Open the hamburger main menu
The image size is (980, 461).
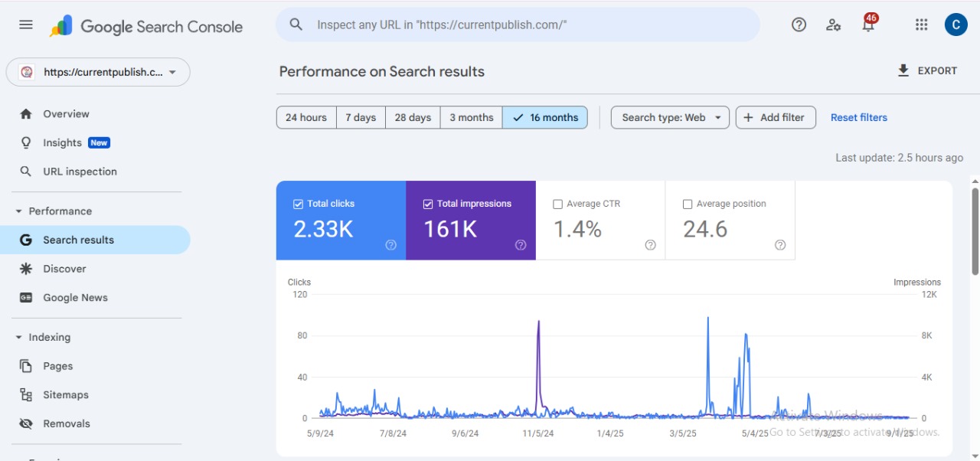[x=26, y=25]
